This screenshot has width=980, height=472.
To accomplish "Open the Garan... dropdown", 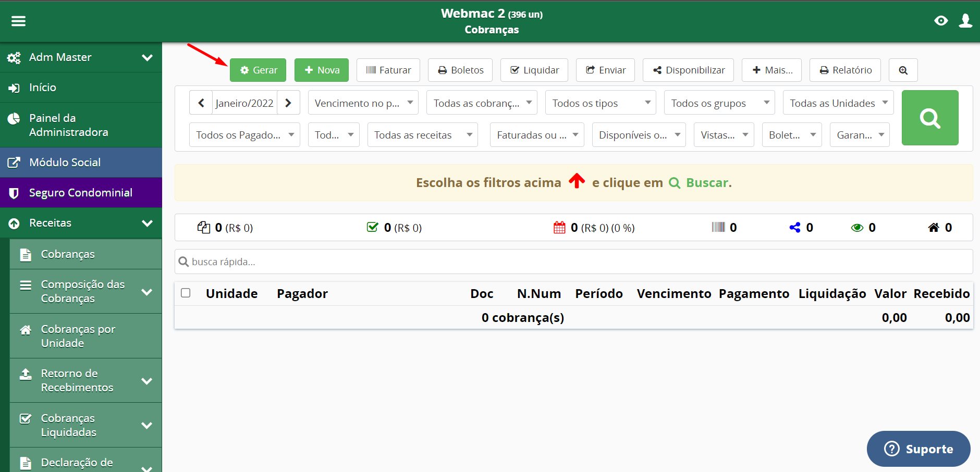I will 860,134.
